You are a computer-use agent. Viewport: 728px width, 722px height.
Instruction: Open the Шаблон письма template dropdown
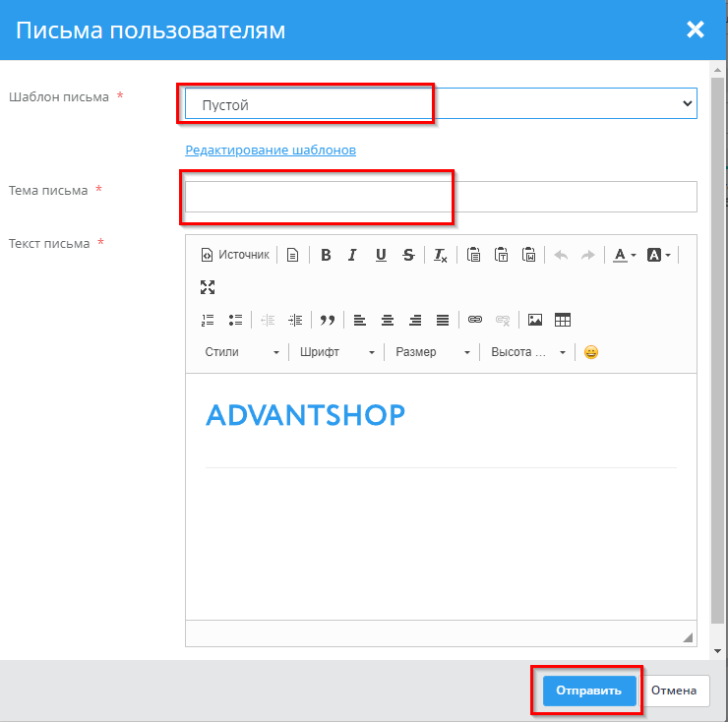pyautogui.click(x=441, y=103)
